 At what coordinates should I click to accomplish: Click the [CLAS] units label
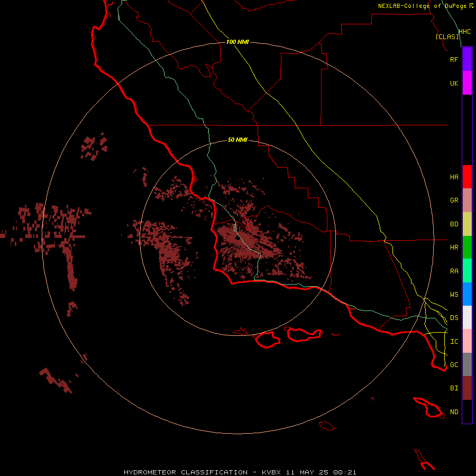[x=447, y=36]
